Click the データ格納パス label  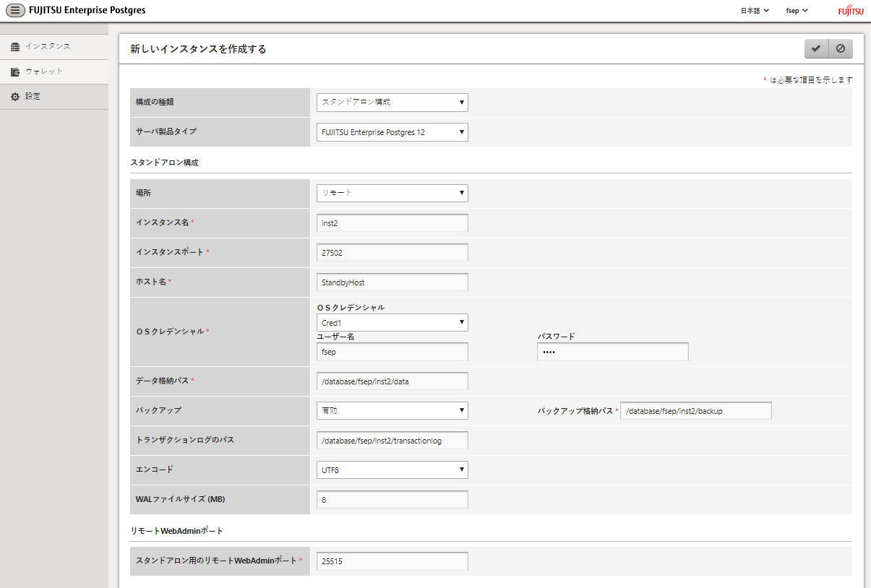click(x=163, y=381)
